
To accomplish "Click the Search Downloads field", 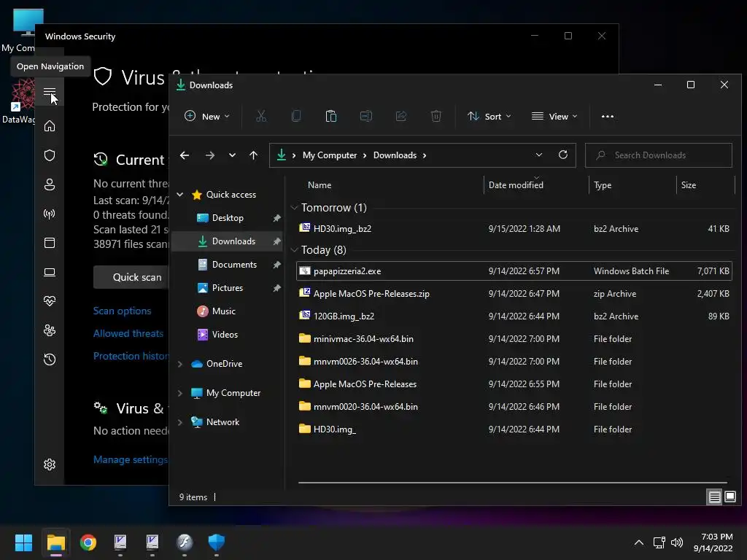I will pyautogui.click(x=659, y=155).
